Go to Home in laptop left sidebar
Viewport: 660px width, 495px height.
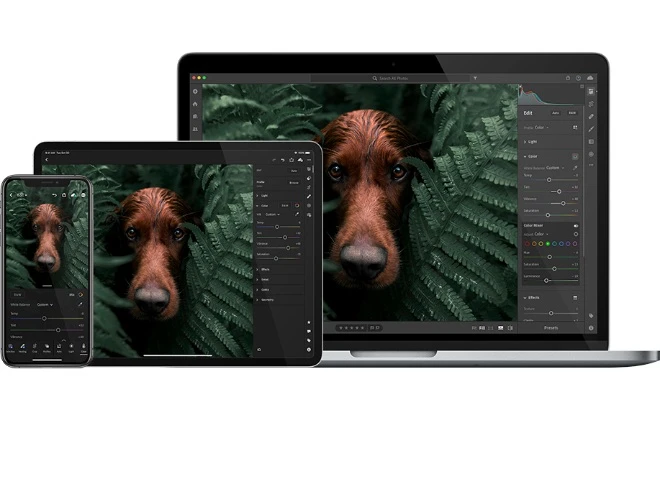click(x=195, y=104)
